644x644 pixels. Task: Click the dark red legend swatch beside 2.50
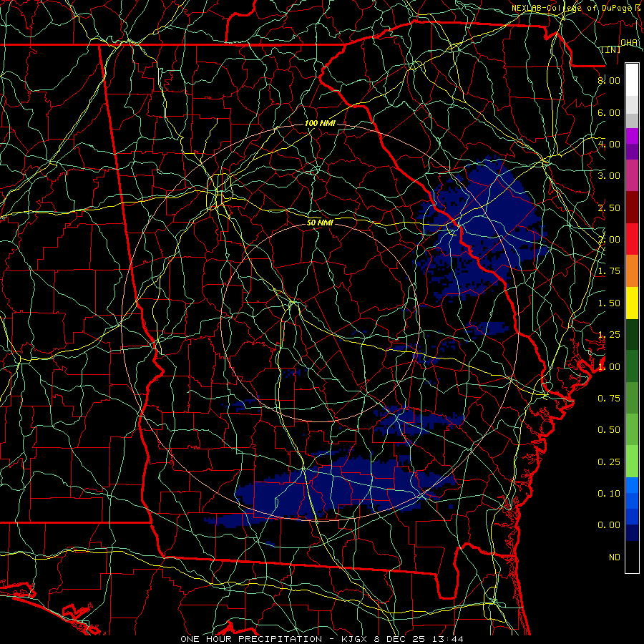pyautogui.click(x=632, y=208)
